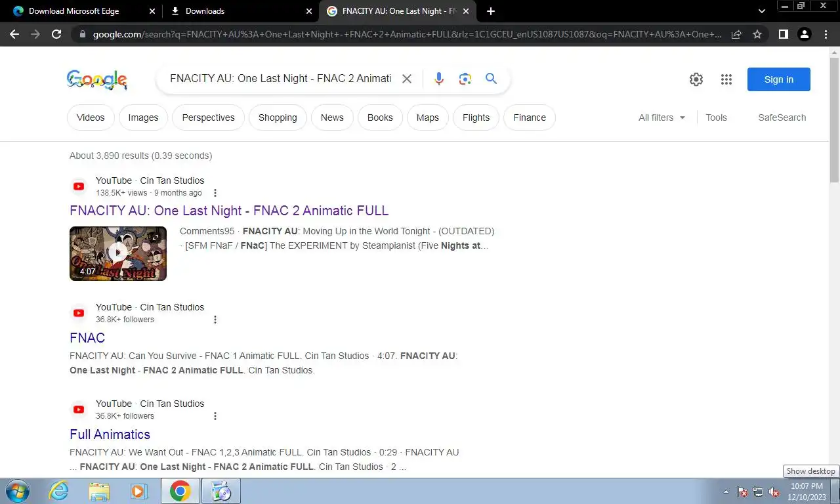Open File Explorer from taskbar
Image resolution: width=840 pixels, height=504 pixels.
(99, 491)
